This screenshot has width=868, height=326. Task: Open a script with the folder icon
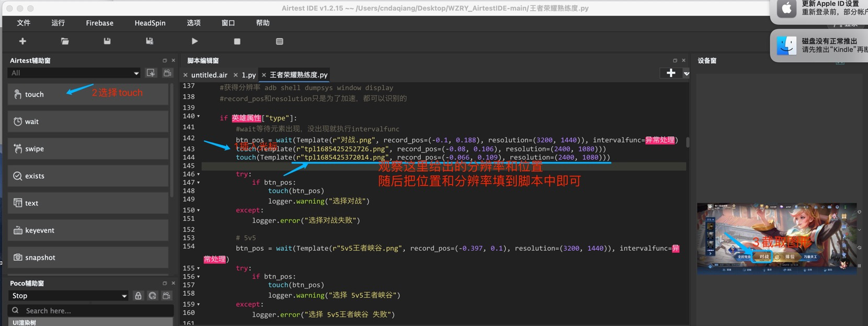click(x=65, y=41)
